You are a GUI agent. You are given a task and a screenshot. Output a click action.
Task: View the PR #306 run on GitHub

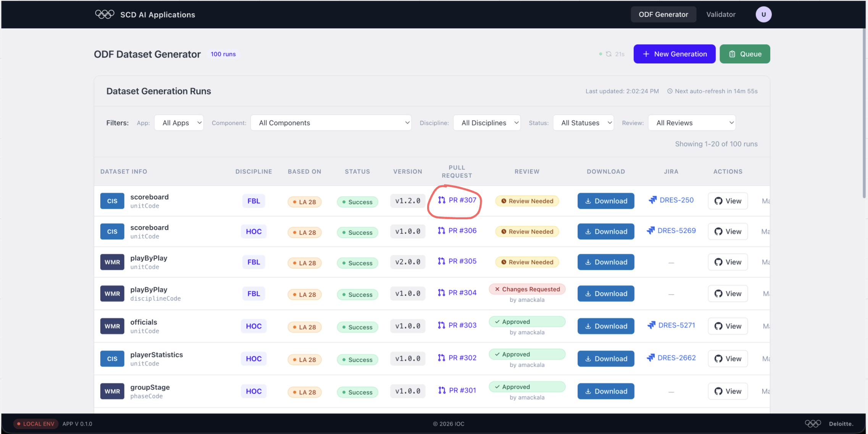coord(728,232)
